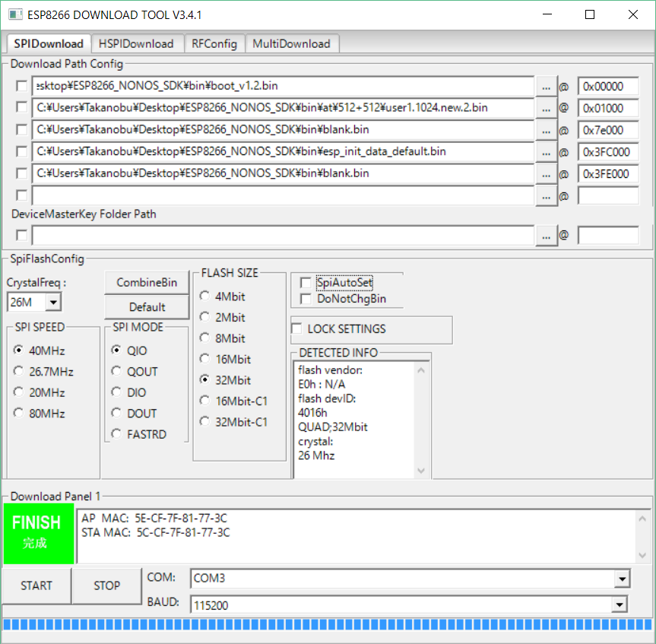
Task: Browse file for user1.1024.new.2.bin row
Action: point(546,109)
